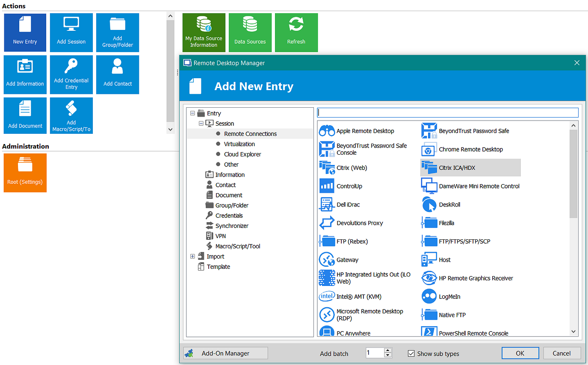Select the Host entry type

pos(436,259)
